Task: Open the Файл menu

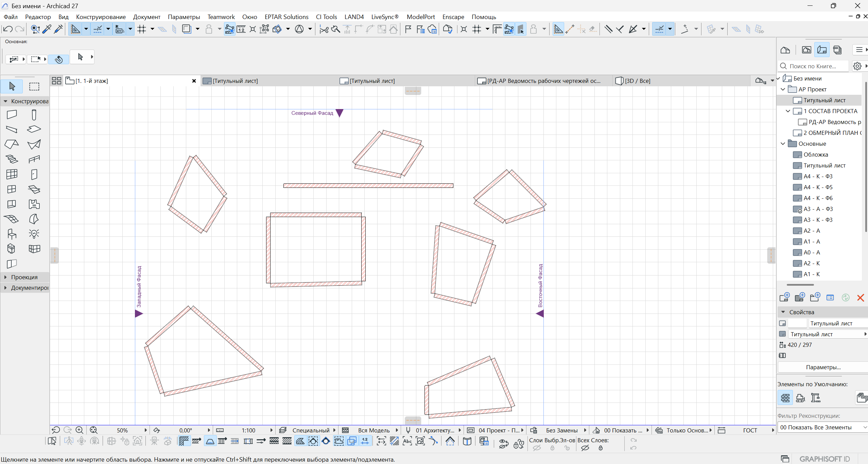Action: coord(11,17)
